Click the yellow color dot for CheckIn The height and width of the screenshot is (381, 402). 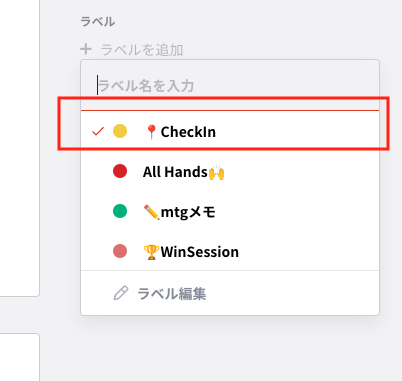(120, 131)
